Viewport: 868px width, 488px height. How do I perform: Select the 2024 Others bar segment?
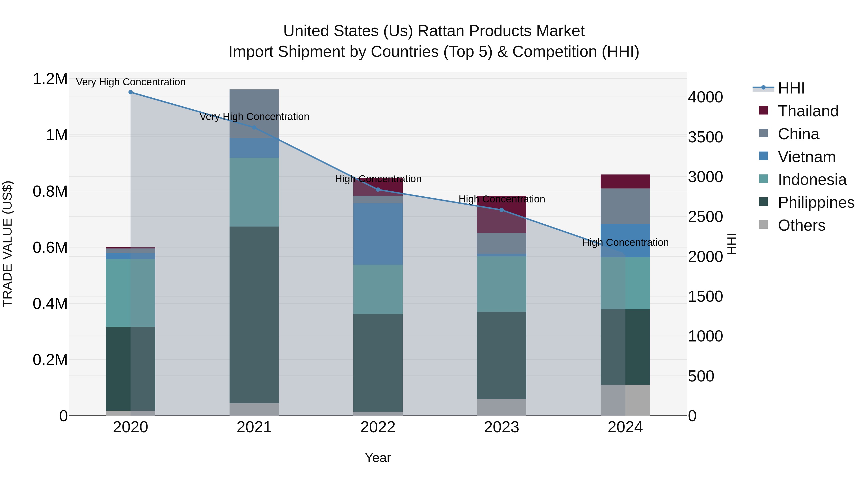pyautogui.click(x=625, y=400)
